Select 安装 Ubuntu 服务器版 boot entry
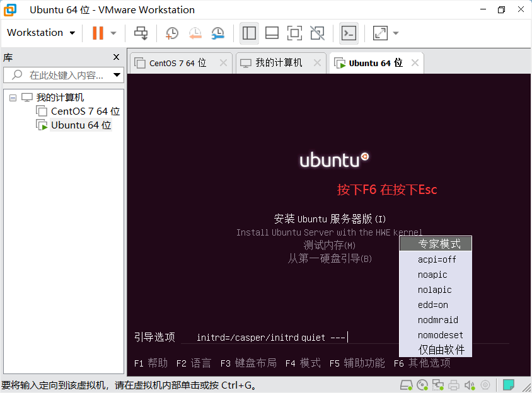This screenshot has width=532, height=393. coord(330,219)
